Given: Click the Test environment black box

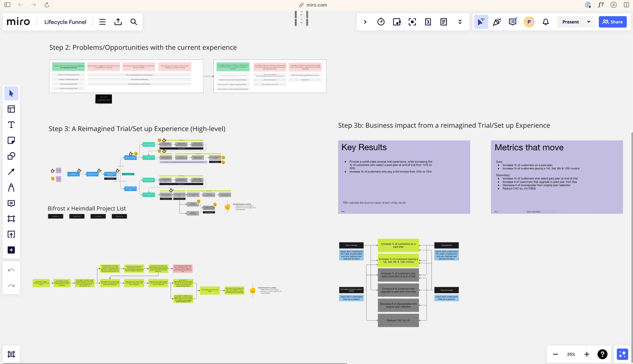Looking at the screenshot, I should (x=447, y=290).
